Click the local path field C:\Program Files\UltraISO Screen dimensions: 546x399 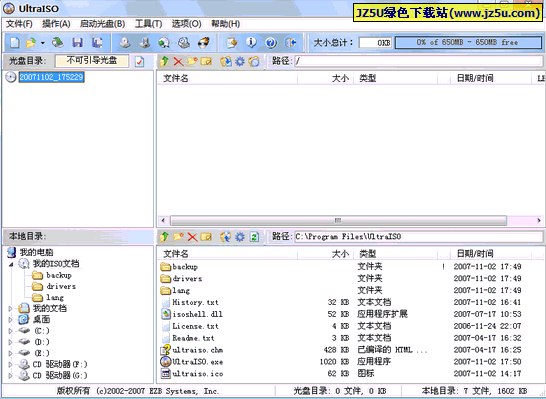[x=419, y=237]
